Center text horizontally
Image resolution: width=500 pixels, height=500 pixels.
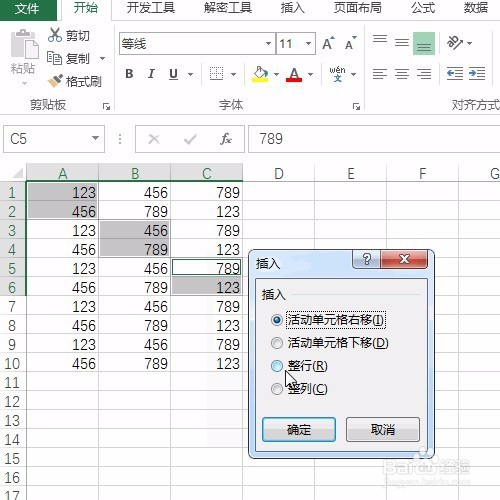[x=402, y=74]
